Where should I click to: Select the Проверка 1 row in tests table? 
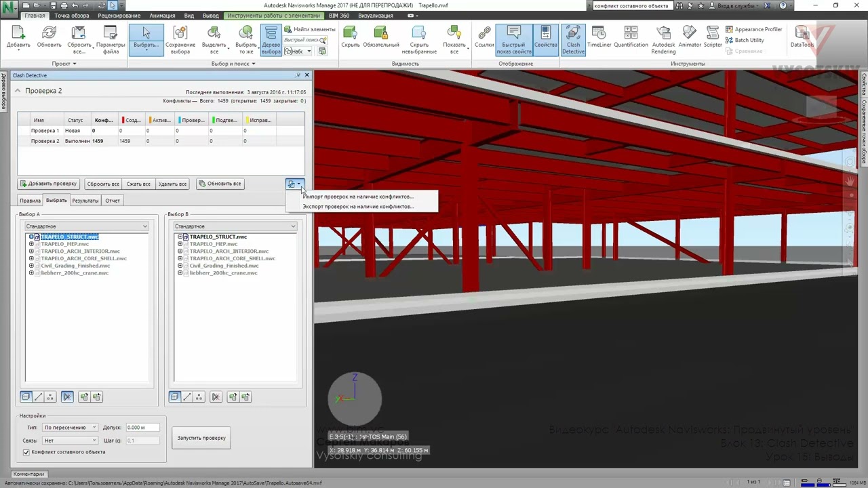coord(160,131)
